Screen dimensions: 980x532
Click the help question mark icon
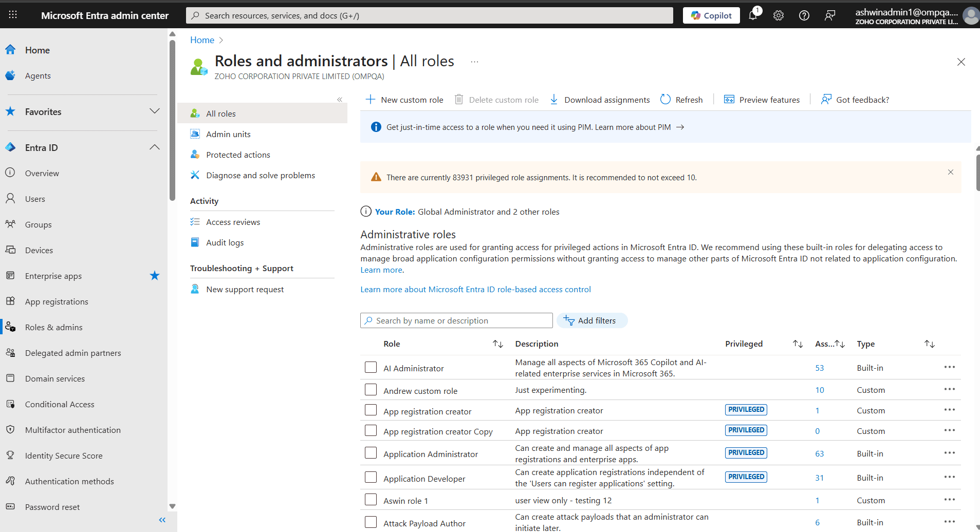pos(804,15)
